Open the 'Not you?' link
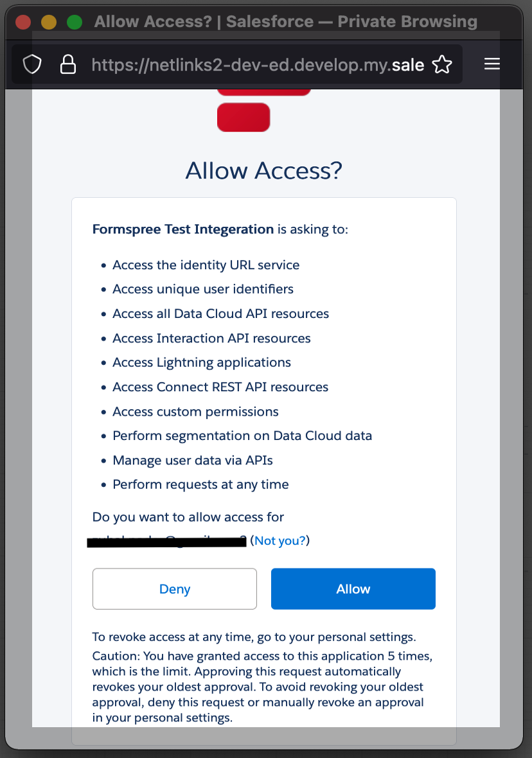The image size is (532, 758). (279, 540)
